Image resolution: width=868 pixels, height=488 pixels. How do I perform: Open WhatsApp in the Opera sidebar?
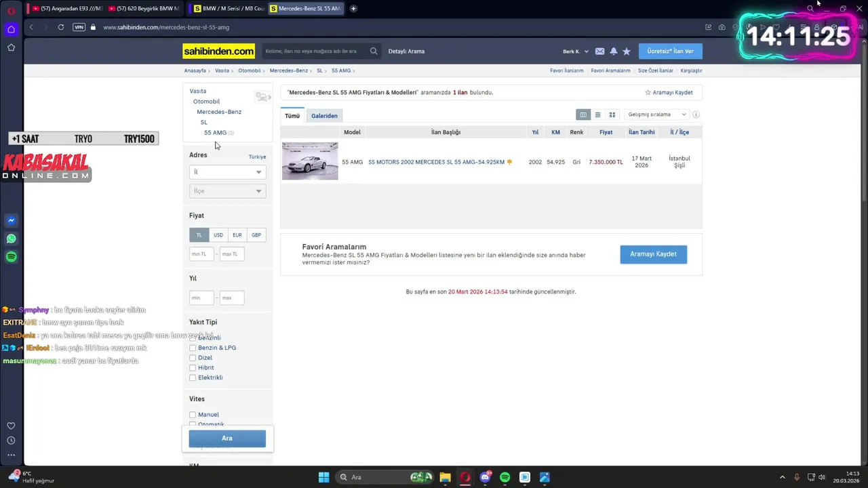tap(11, 239)
